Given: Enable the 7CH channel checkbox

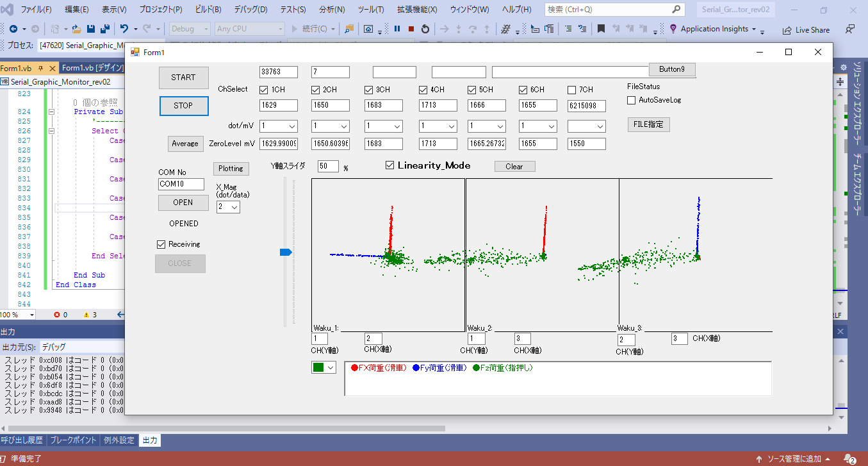Looking at the screenshot, I should tap(572, 90).
